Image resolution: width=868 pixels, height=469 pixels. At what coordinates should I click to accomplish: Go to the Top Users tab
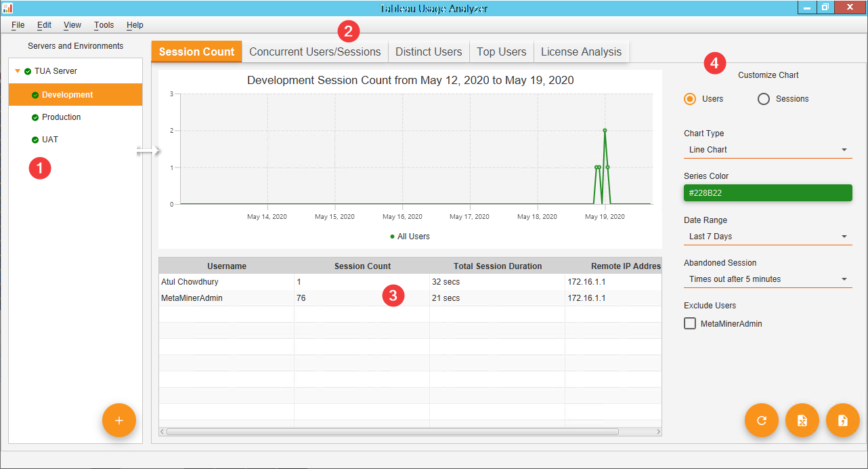[502, 52]
